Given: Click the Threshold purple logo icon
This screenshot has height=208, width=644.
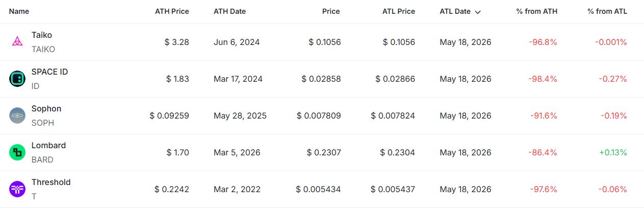Looking at the screenshot, I should [17, 189].
